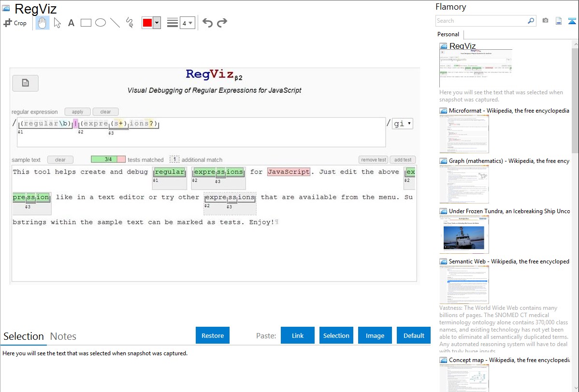
Task: Click clear next to sample text
Action: click(60, 160)
